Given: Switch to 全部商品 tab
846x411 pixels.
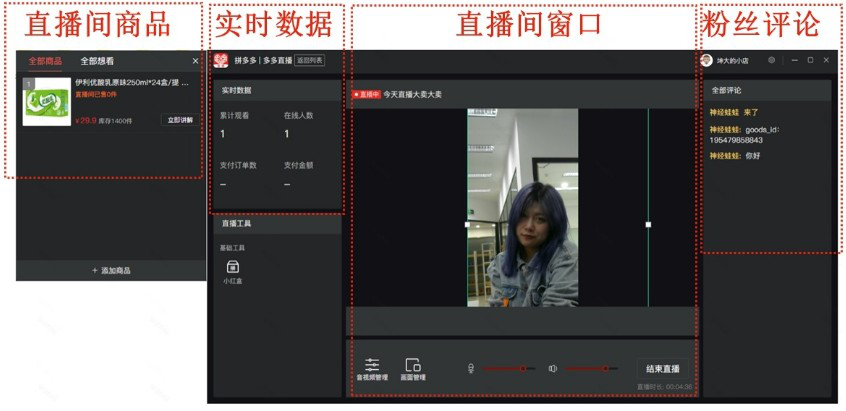Looking at the screenshot, I should (45, 61).
